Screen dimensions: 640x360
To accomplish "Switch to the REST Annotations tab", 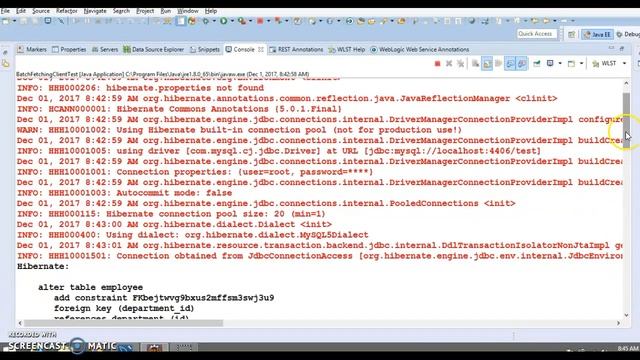I will (x=296, y=49).
